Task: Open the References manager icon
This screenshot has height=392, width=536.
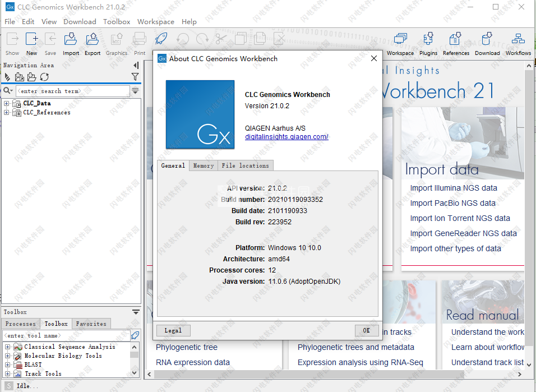Action: click(x=456, y=44)
